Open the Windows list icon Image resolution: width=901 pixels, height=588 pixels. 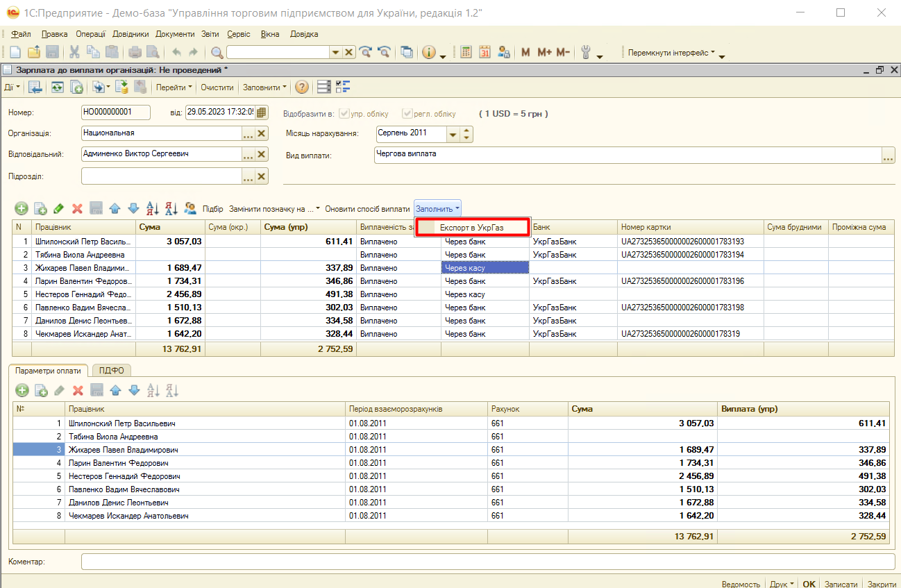coord(407,52)
